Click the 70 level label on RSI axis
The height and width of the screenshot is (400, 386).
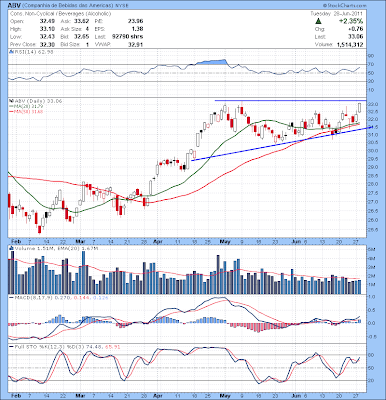(371, 64)
